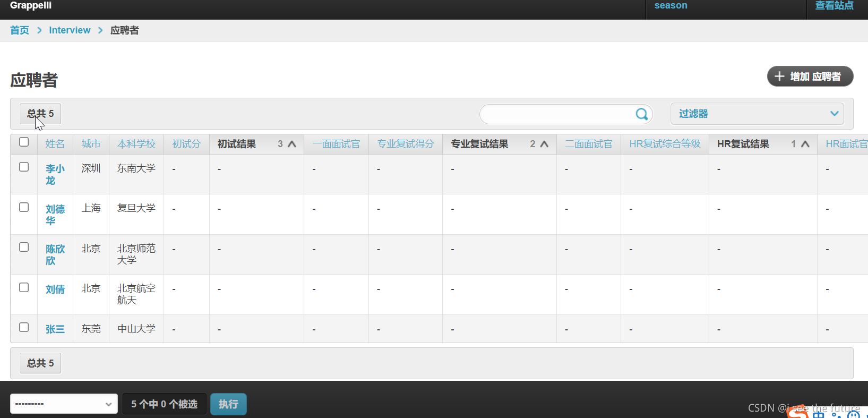
Task: Sort by 初试分 column header
Action: (x=186, y=144)
